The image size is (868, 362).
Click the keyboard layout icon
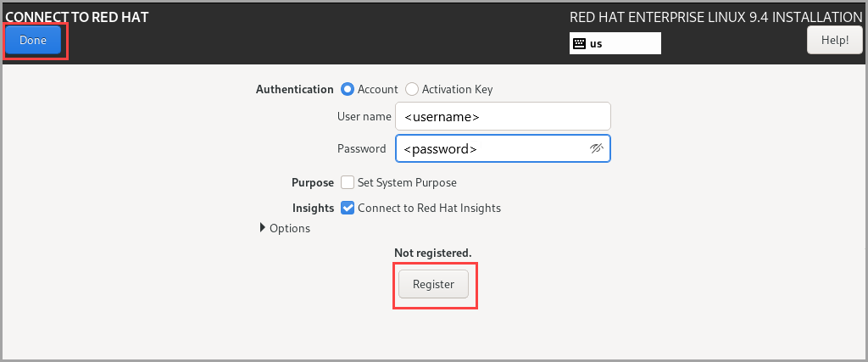[579, 44]
